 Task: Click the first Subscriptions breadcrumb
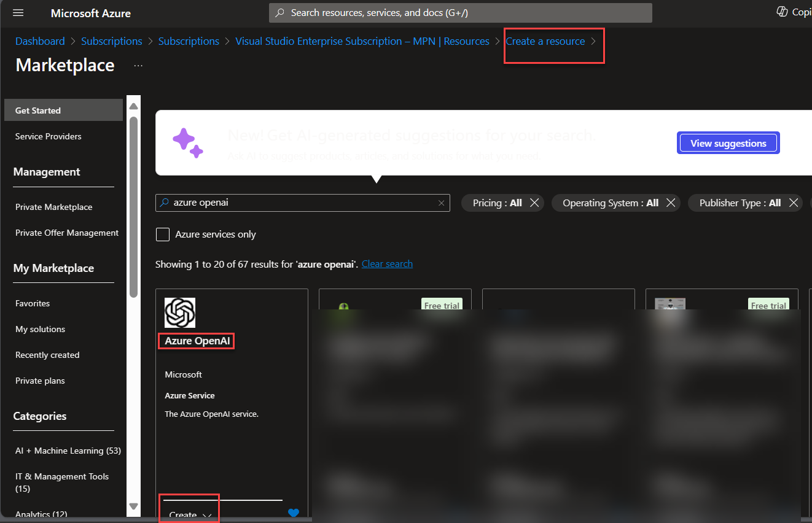(112, 41)
